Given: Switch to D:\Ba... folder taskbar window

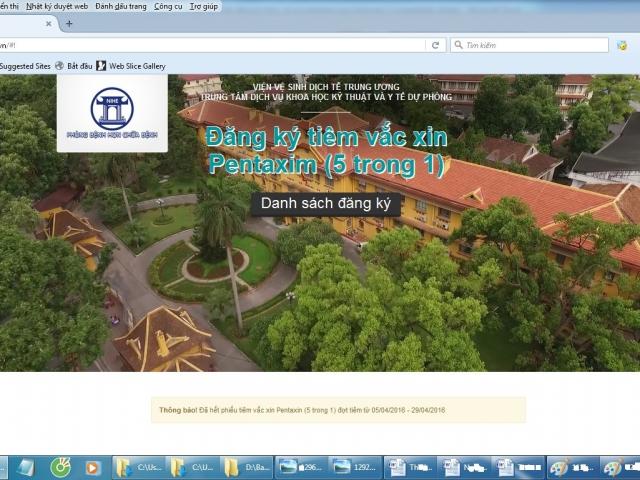Looking at the screenshot, I should coord(247,468).
